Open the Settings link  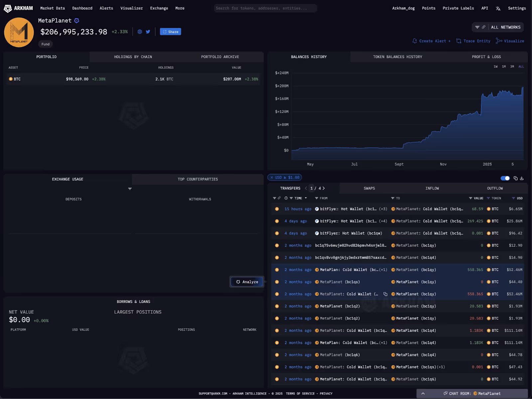[517, 8]
